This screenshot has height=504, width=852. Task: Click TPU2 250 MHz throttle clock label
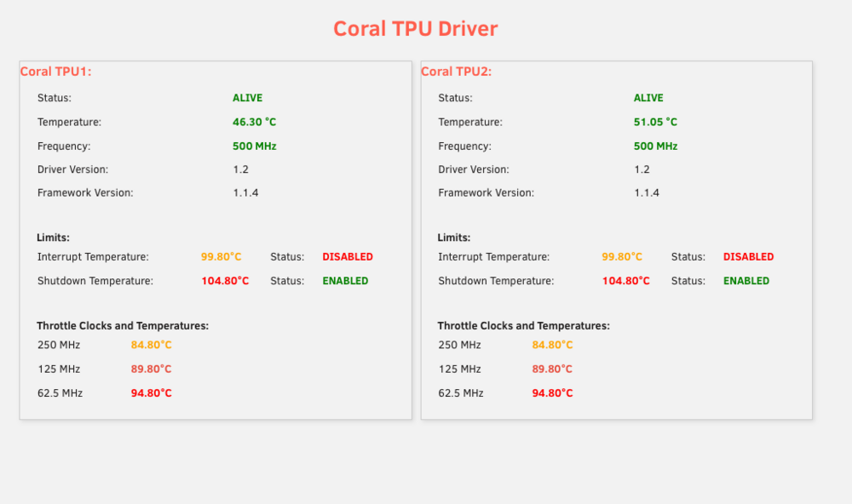coord(460,345)
